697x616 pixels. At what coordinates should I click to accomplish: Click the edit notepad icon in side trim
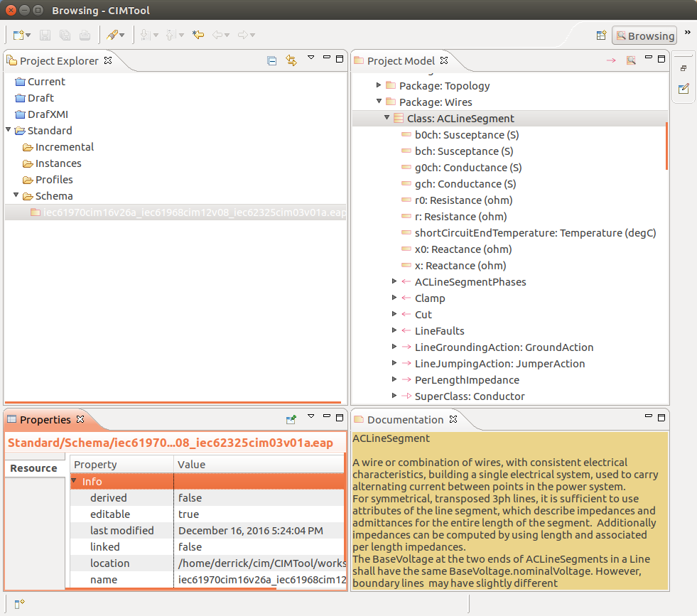click(684, 88)
